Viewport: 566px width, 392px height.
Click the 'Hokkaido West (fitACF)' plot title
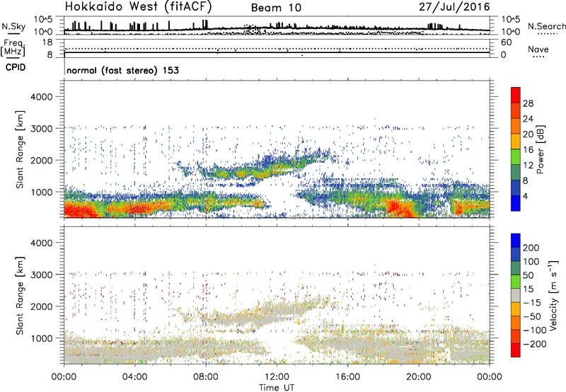point(138,6)
